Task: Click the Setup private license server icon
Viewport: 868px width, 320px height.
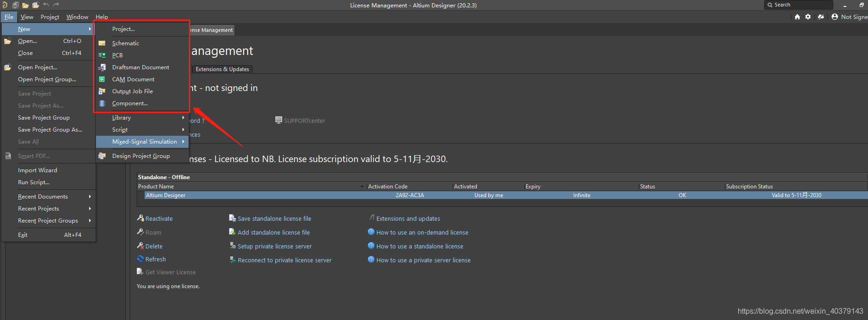Action: point(232,246)
